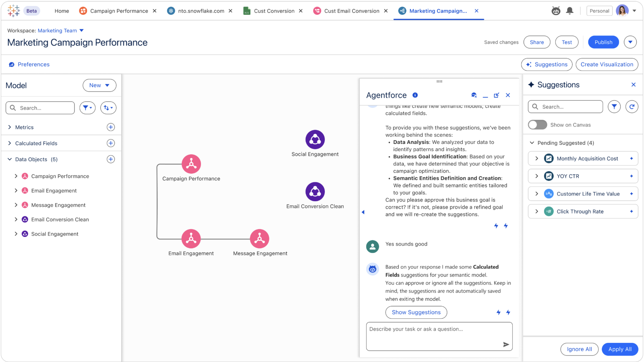Screen dimensions: 644x362
Task: Click the Apply All button
Action: (619, 349)
